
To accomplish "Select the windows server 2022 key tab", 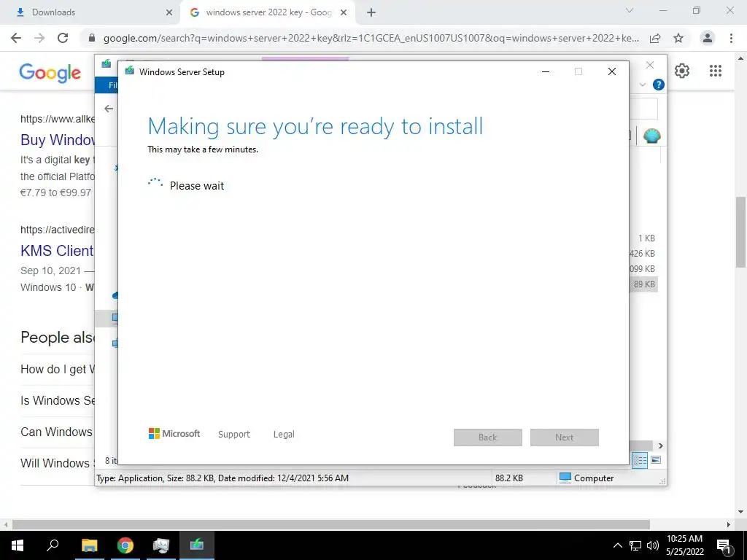I will (x=268, y=12).
